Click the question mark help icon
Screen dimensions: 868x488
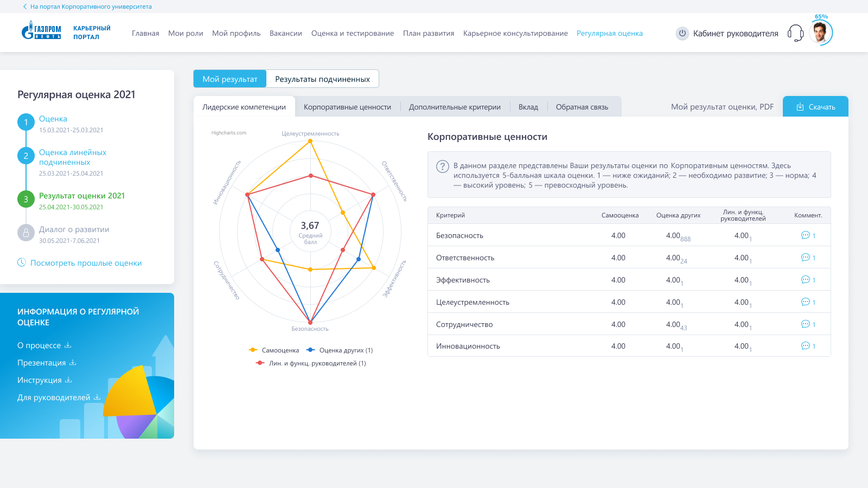[x=443, y=166]
